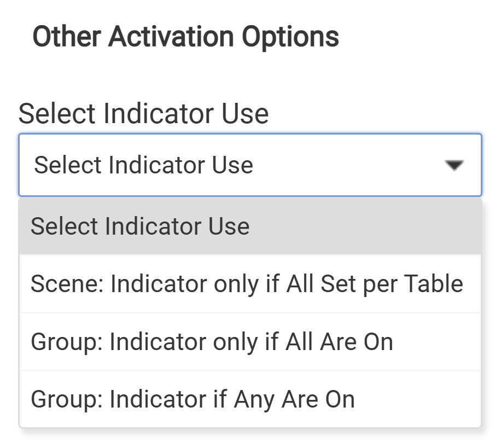Collapse the list using the caret triangle
Screen dimensions: 495x448
[454, 165]
